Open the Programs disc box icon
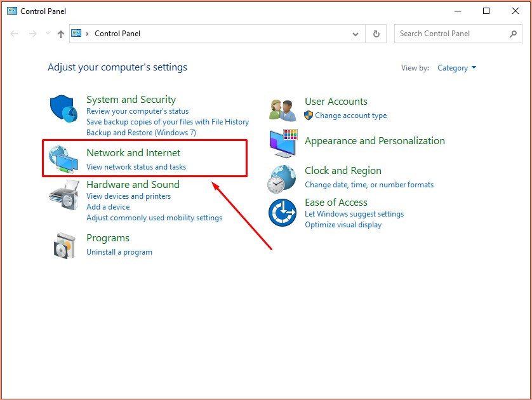 point(63,245)
